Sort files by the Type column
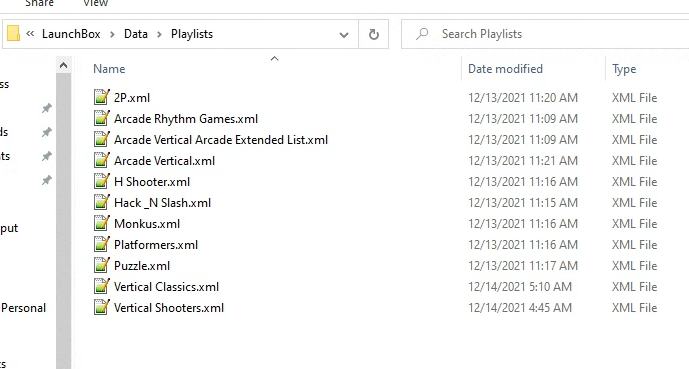The width and height of the screenshot is (689, 369). pyautogui.click(x=624, y=69)
